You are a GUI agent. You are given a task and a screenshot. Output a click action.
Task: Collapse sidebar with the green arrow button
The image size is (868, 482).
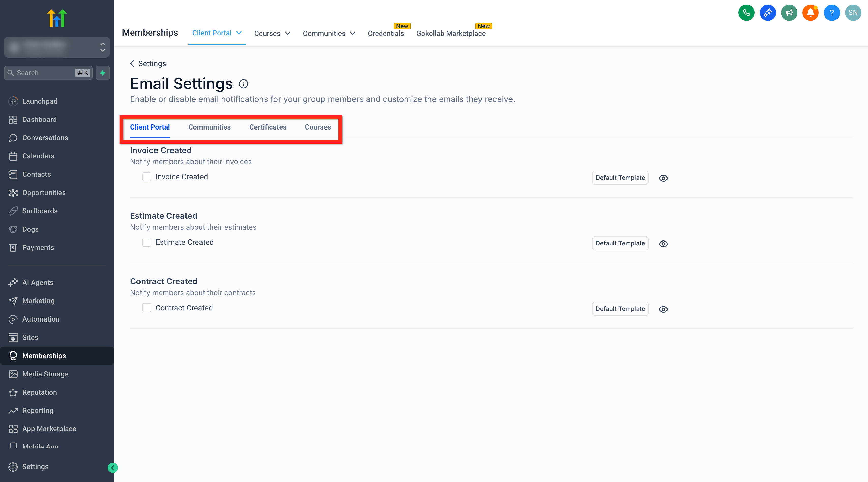[x=113, y=468]
